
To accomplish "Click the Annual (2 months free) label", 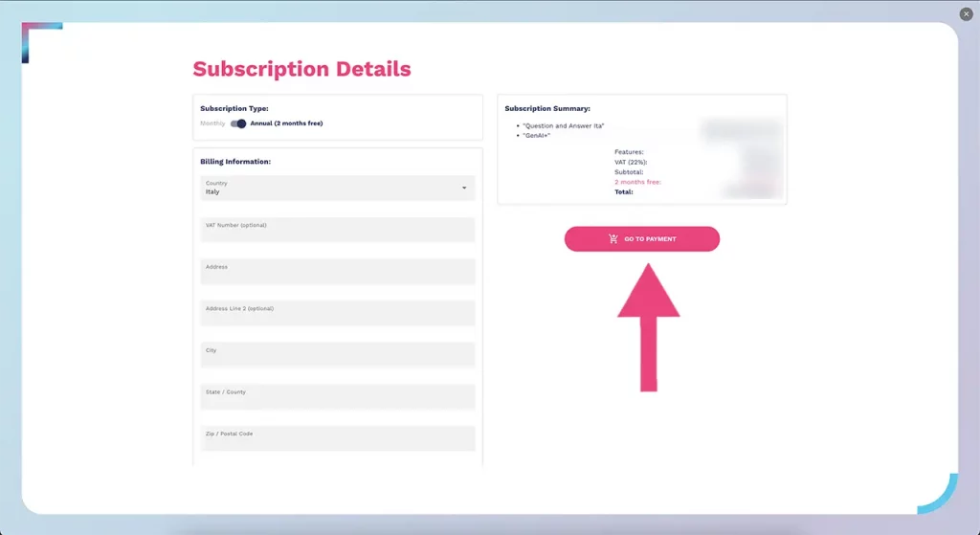I will coord(286,123).
